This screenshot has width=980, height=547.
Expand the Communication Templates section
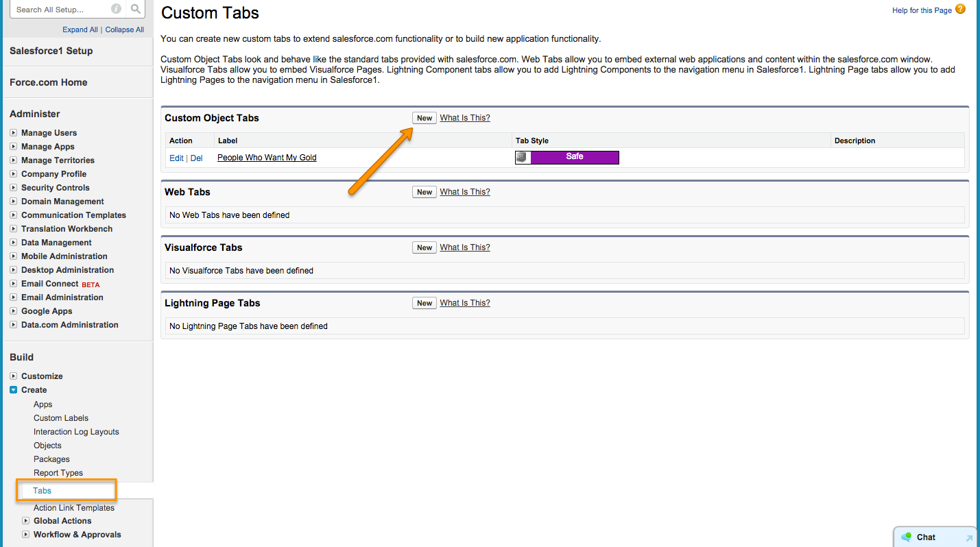point(14,215)
